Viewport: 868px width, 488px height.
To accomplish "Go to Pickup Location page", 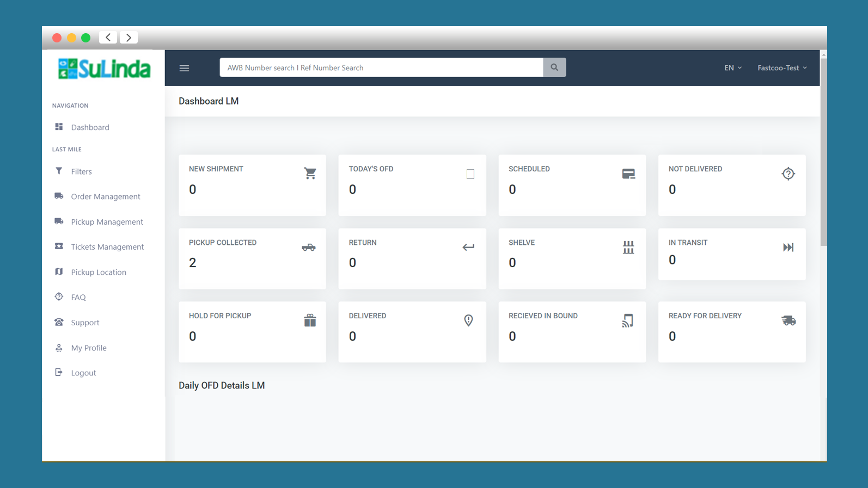I will (98, 272).
